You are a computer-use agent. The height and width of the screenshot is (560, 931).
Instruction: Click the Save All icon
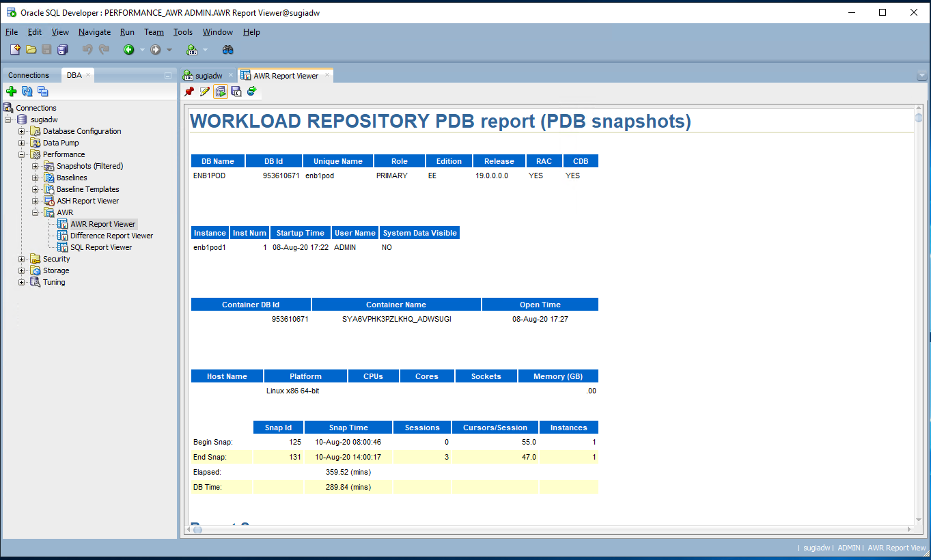pos(63,49)
